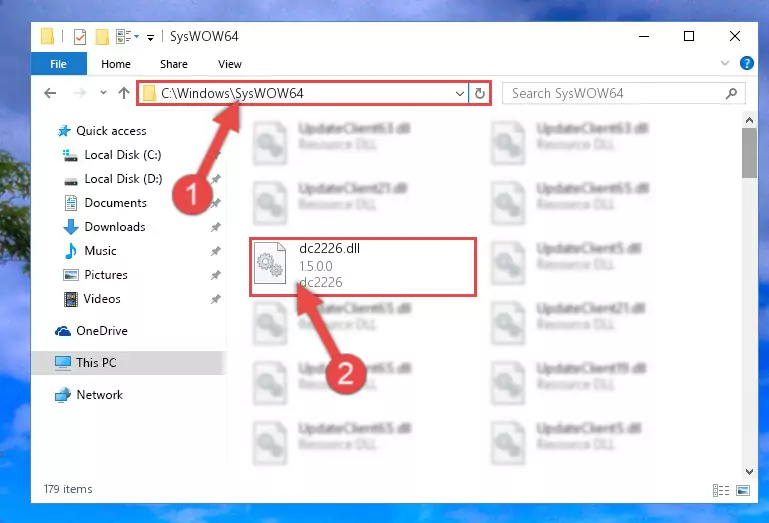Unpin Pictures using its pin icon
This screenshot has height=523, width=769.
[215, 275]
